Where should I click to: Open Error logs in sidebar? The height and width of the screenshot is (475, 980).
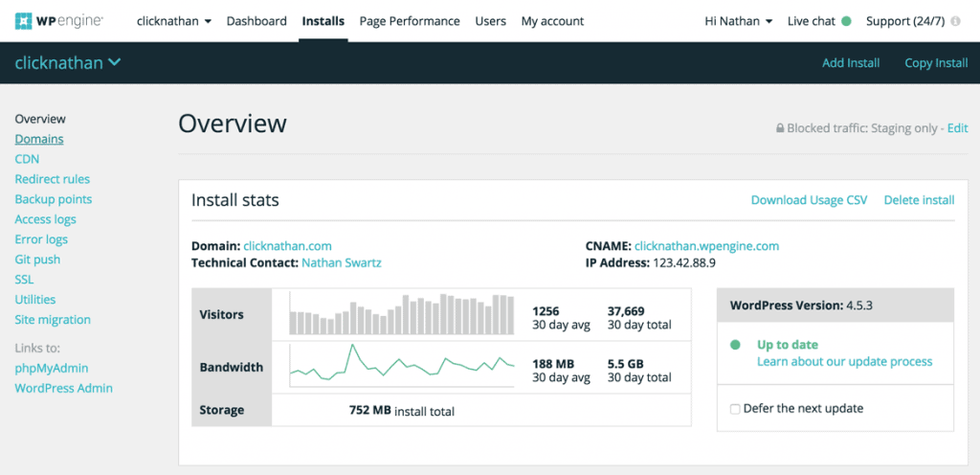tap(41, 239)
